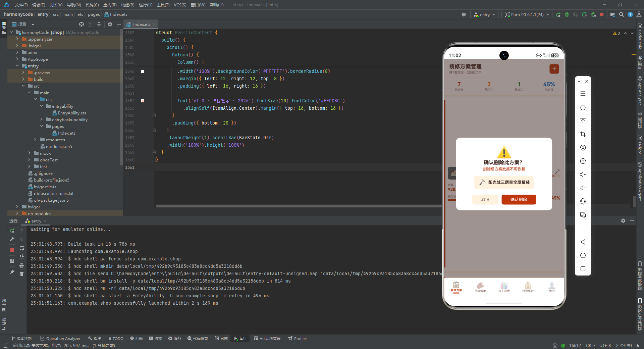
Task: Open the VCS(S) menu
Action: (x=180, y=5)
